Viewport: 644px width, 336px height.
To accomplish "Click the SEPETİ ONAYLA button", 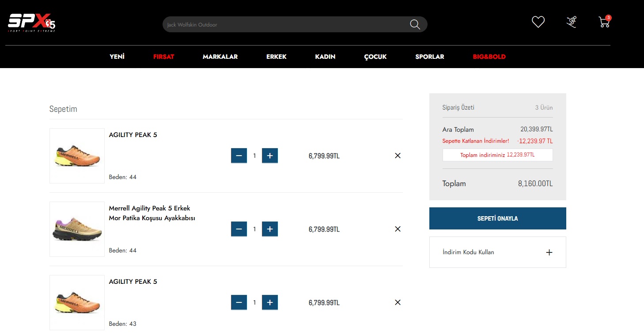I will click(498, 218).
